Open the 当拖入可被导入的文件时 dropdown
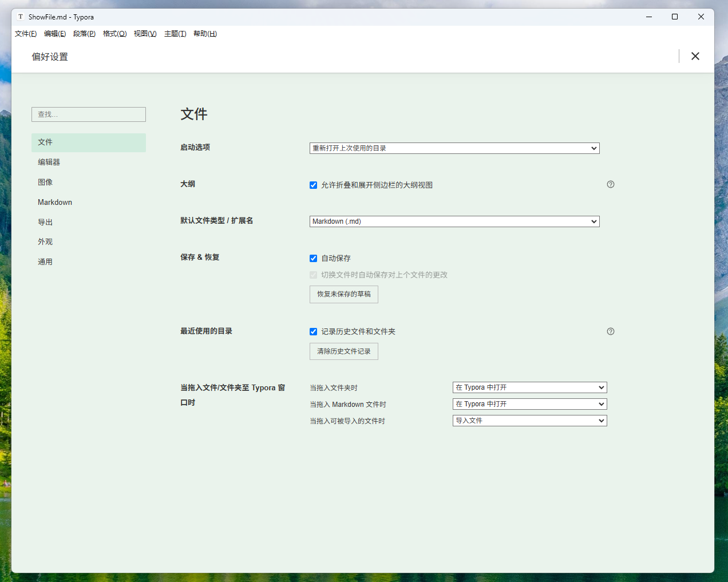728x582 pixels. pos(530,421)
